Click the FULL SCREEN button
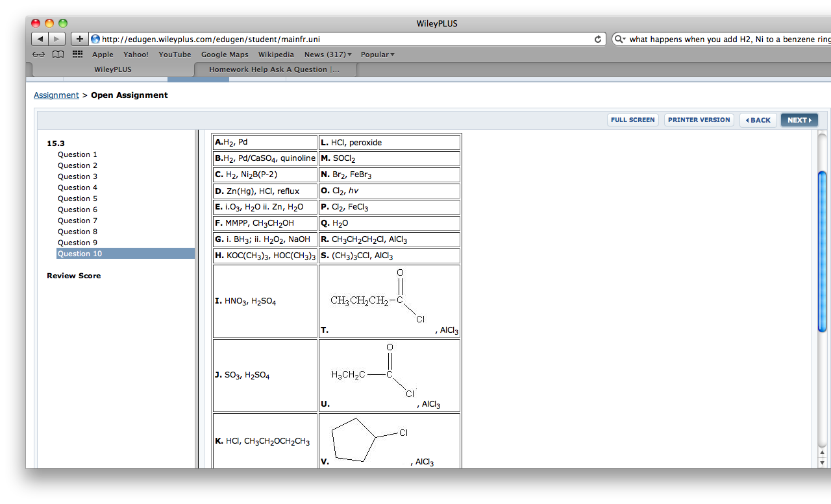This screenshot has width=831, height=504. [632, 119]
